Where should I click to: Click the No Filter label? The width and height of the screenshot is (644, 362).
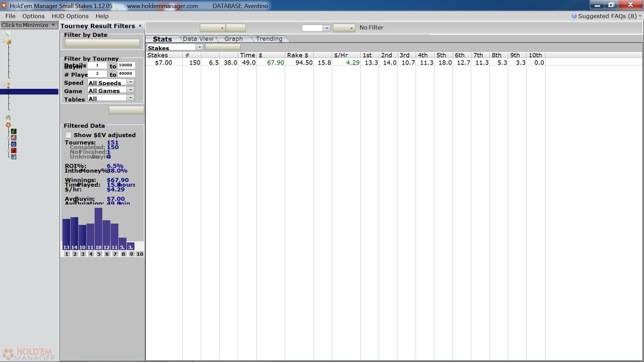point(371,28)
